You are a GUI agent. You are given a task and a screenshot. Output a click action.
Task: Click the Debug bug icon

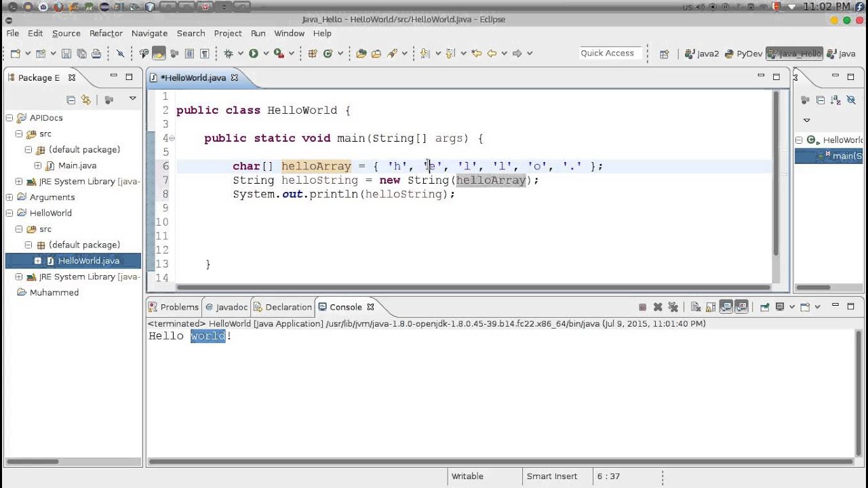pos(229,54)
